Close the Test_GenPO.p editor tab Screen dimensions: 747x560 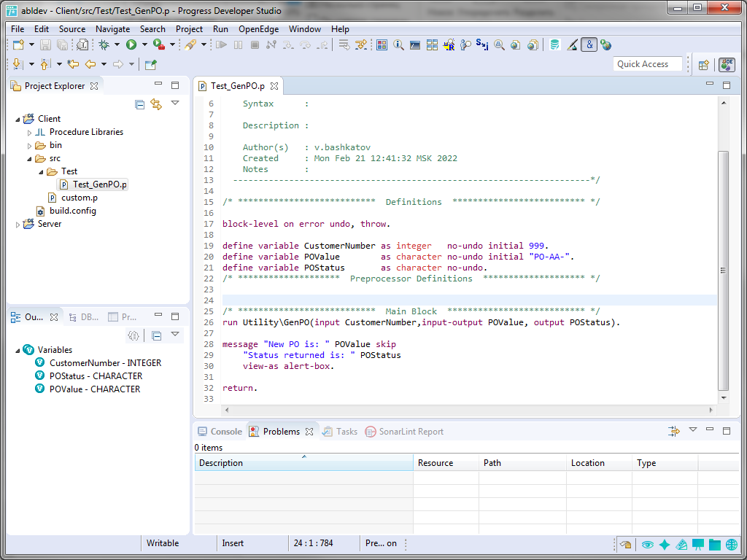[x=274, y=86]
